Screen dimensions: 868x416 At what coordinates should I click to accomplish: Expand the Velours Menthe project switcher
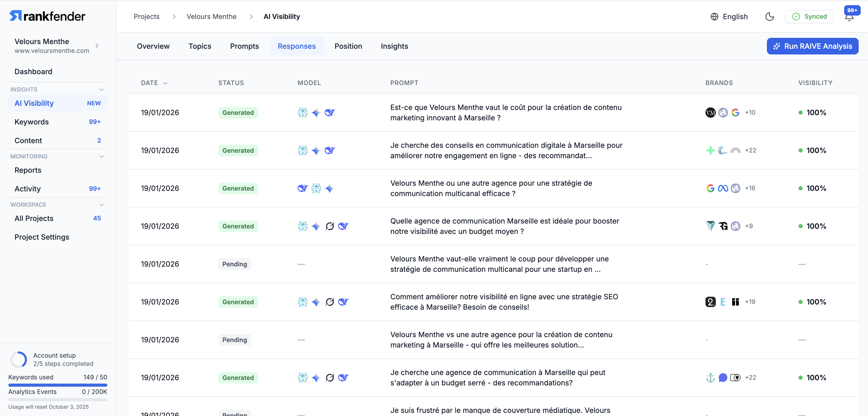click(x=97, y=45)
